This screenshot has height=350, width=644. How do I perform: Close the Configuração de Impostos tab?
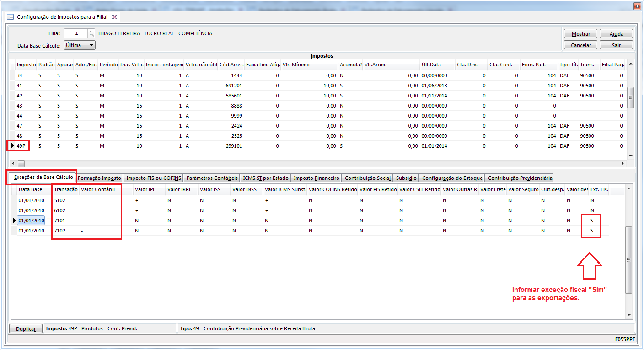[114, 17]
